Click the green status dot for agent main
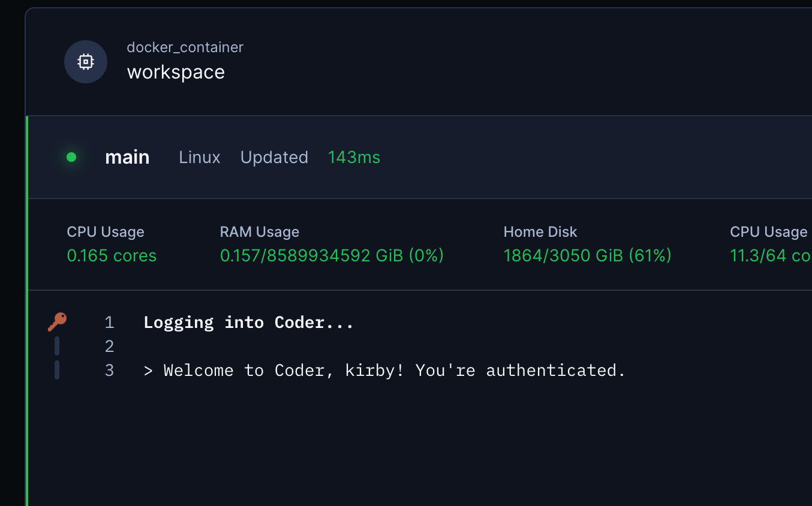 click(x=71, y=157)
